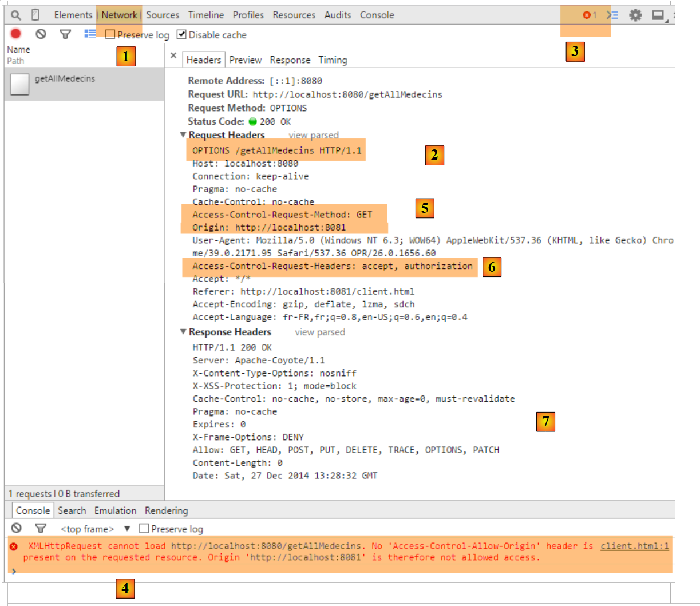Switch to the Sources panel tab
Viewport: 700px width, 606px height.
[163, 15]
